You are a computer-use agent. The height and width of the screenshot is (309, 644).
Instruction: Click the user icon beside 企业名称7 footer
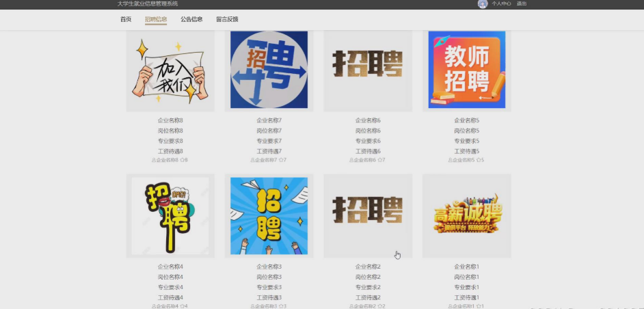[252, 160]
